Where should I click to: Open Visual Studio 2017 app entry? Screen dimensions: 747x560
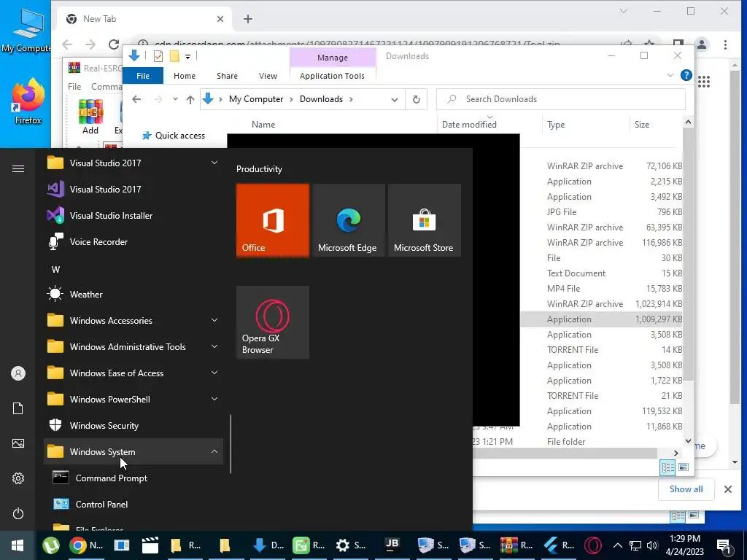133,189
